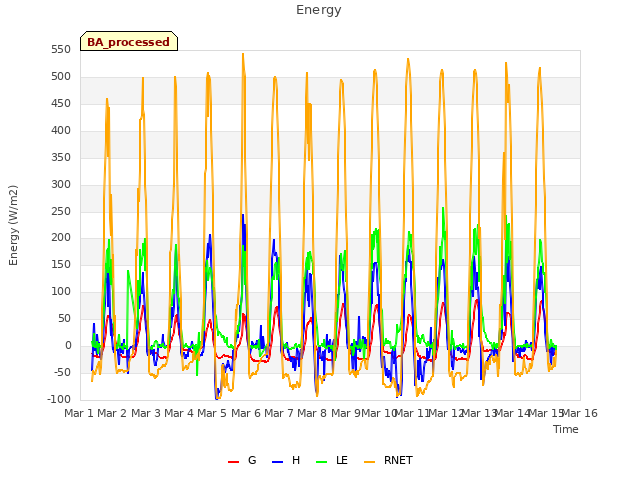Image resolution: width=640 pixels, height=480 pixels.
Task: Click the Time x-axis label
Action: [x=566, y=429]
